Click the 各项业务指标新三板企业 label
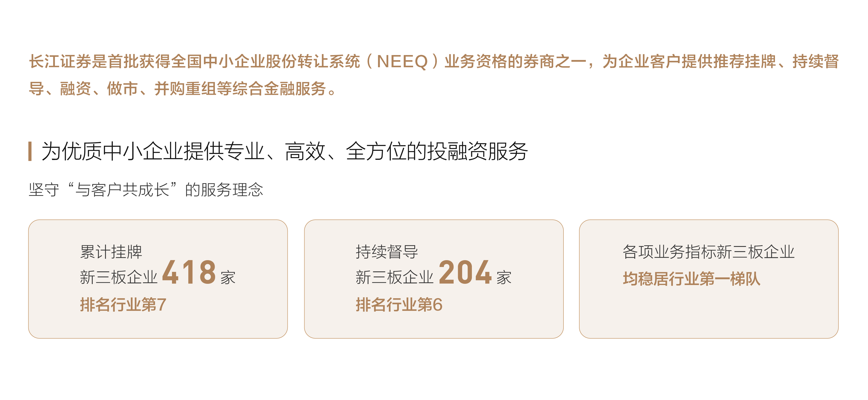This screenshot has height=400, width=868. click(x=708, y=252)
